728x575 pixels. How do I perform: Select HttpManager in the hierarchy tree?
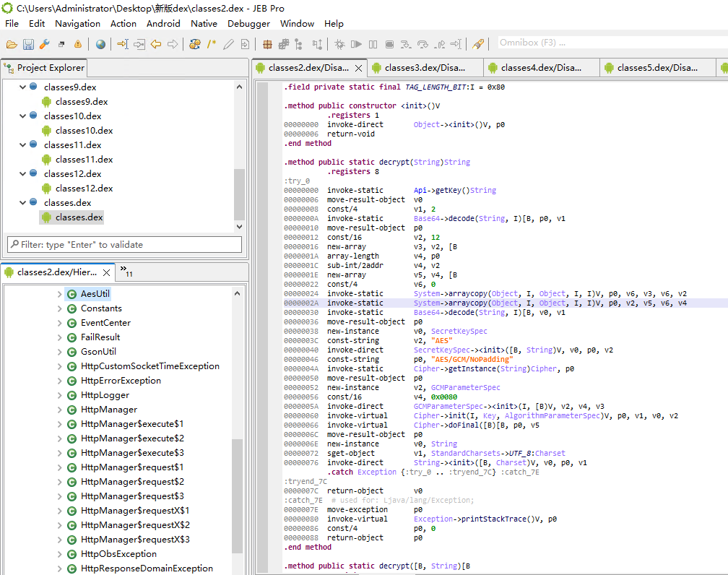[109, 410]
